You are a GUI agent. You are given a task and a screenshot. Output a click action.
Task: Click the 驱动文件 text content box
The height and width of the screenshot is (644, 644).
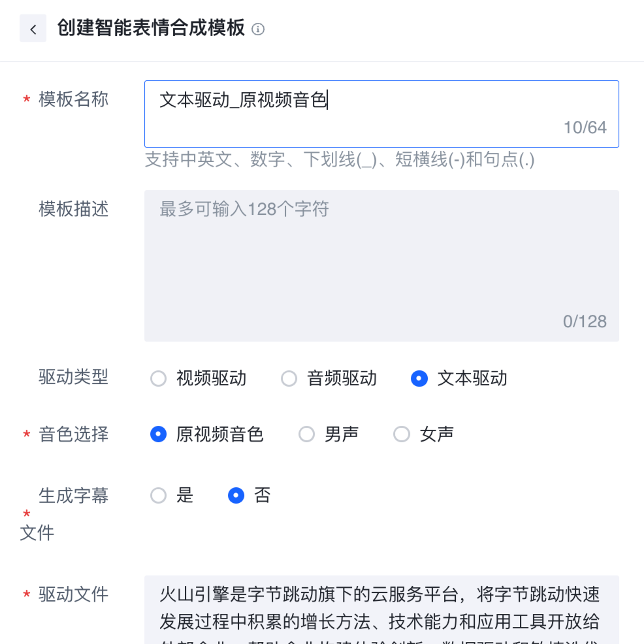(381, 609)
